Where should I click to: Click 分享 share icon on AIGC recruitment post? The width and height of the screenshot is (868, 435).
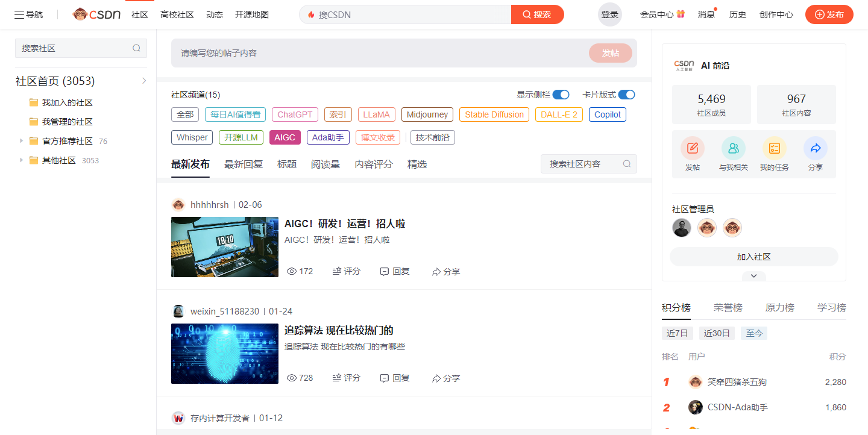tap(436, 272)
